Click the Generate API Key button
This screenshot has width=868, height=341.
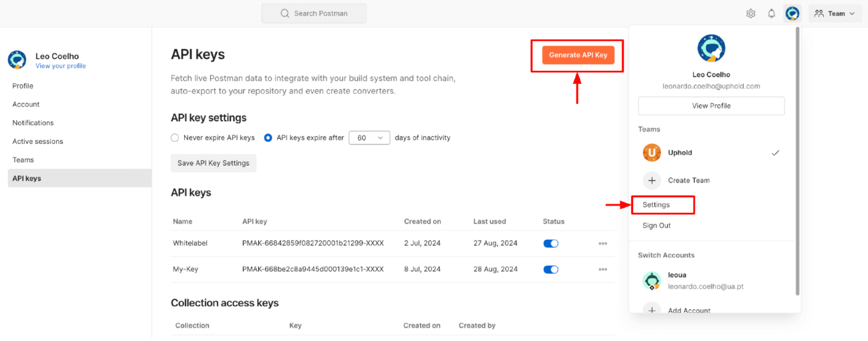click(578, 55)
